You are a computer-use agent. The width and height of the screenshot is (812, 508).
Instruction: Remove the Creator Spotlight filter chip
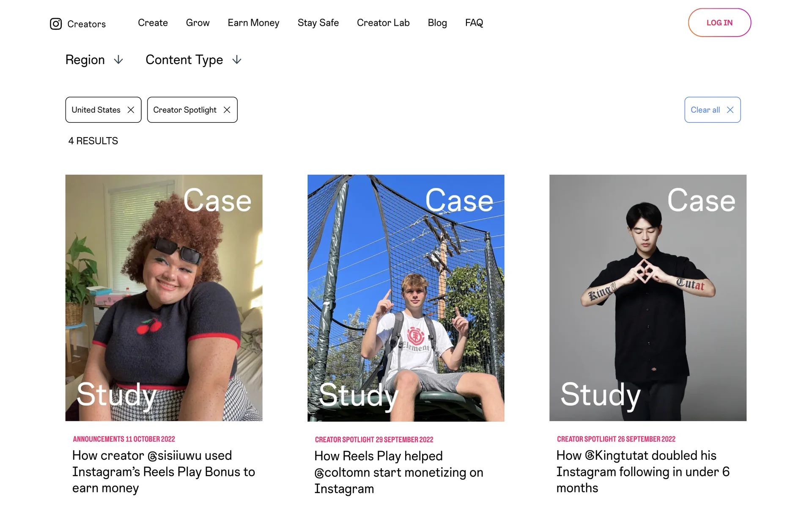click(x=227, y=110)
